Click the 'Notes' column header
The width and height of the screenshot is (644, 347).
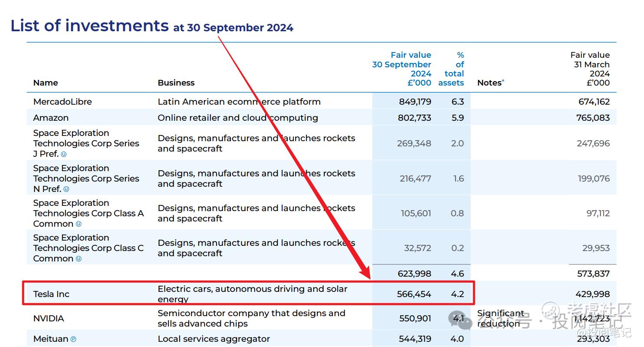coord(489,83)
